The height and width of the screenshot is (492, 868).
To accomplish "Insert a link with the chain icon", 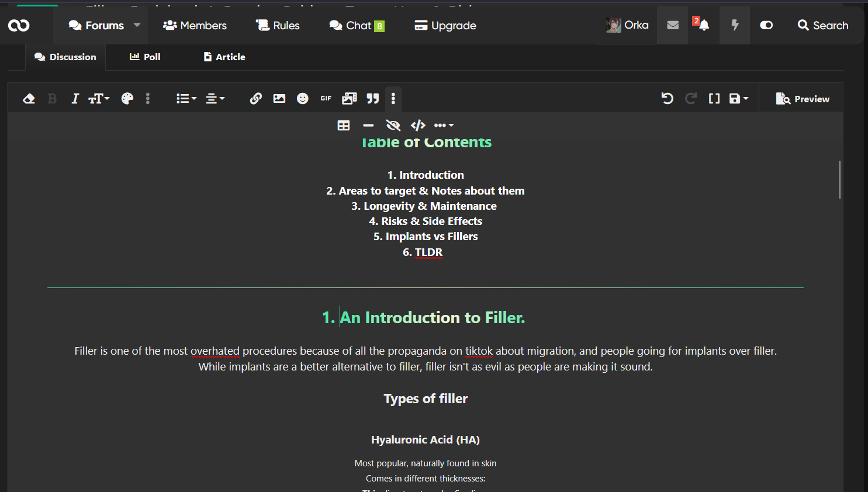I will [255, 99].
